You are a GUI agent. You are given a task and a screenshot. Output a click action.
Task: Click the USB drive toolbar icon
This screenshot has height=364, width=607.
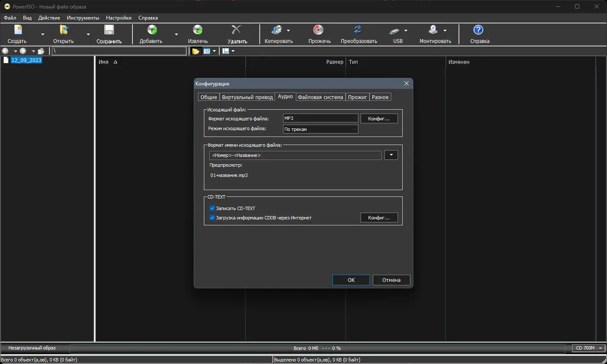point(395,31)
